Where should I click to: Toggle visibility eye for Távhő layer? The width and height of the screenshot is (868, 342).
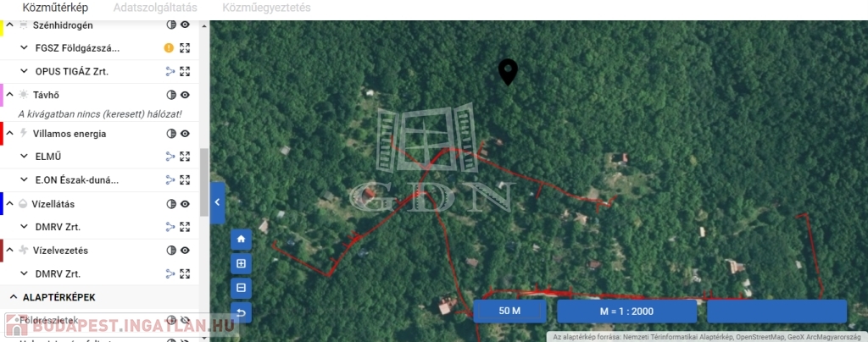pos(185,95)
